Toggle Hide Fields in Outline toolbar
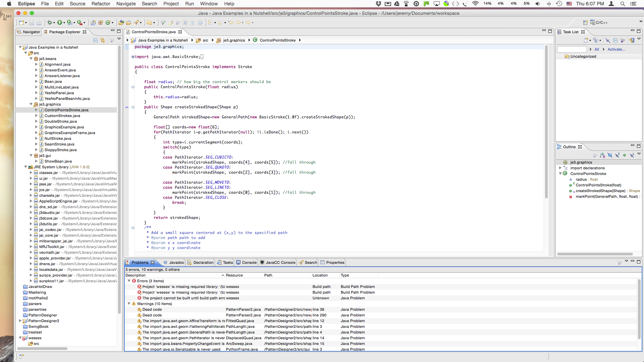 pyautogui.click(x=610, y=155)
